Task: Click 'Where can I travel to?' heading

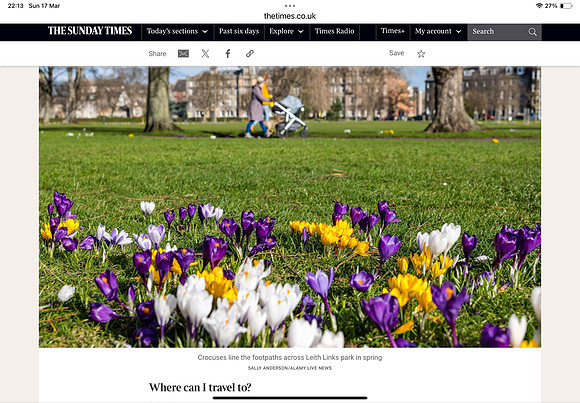Action: (x=200, y=387)
